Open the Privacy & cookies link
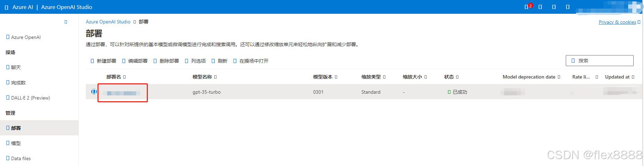Image resolution: width=644 pixels, height=166 pixels. pos(617,22)
